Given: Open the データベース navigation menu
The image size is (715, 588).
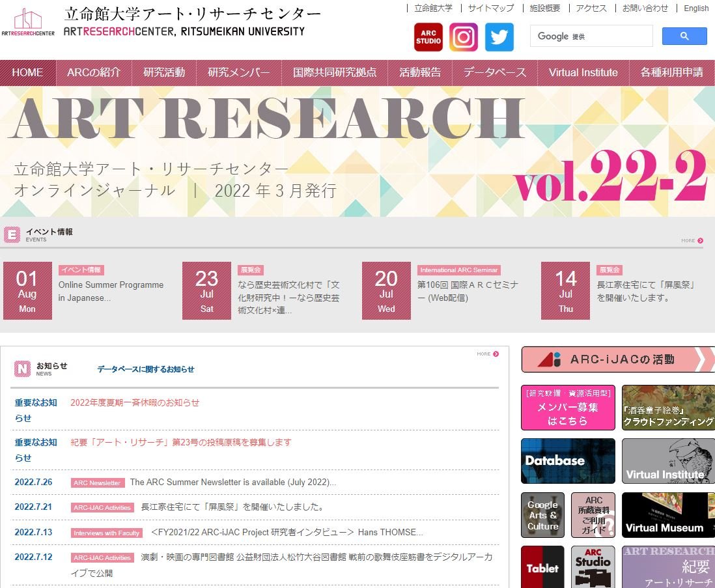Looking at the screenshot, I should coord(494,72).
